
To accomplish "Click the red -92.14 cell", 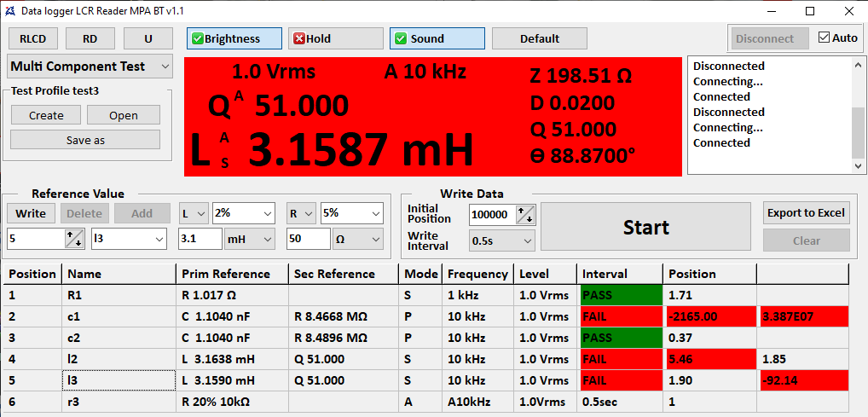I will point(802,380).
